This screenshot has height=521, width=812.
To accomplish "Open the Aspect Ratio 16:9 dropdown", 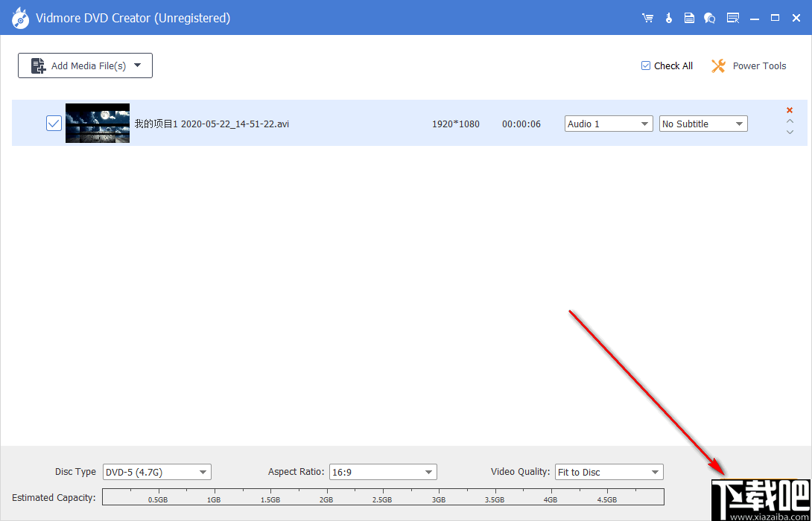I will pos(429,472).
